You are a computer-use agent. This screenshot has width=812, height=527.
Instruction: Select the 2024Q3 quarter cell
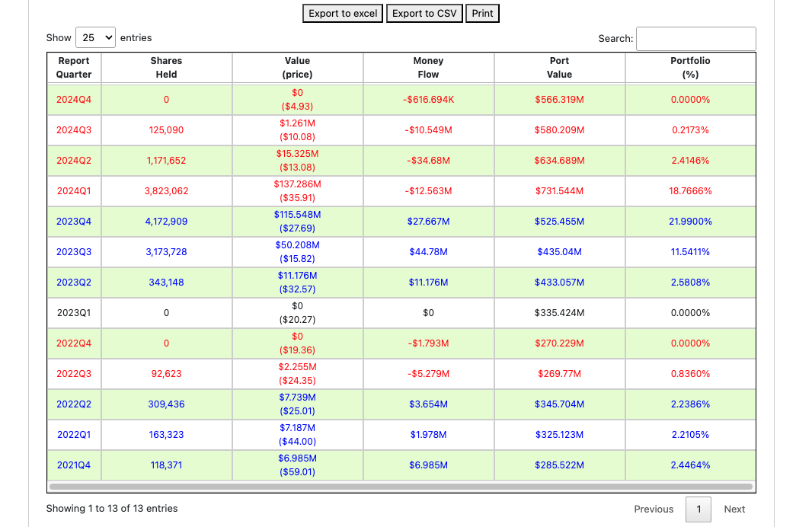74,130
